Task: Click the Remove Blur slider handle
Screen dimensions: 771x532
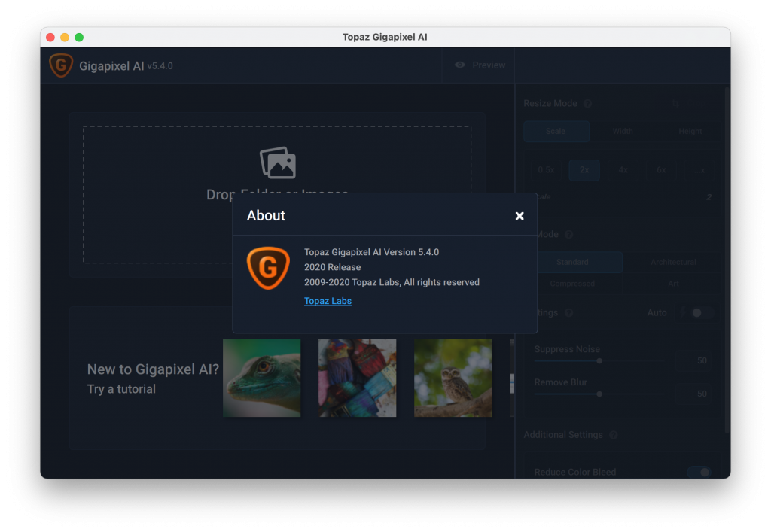Action: (599, 394)
